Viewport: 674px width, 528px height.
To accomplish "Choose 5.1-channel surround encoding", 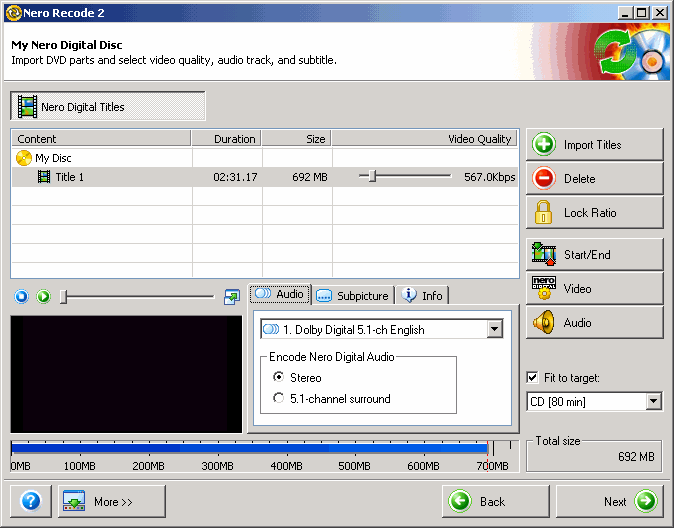I will [279, 399].
